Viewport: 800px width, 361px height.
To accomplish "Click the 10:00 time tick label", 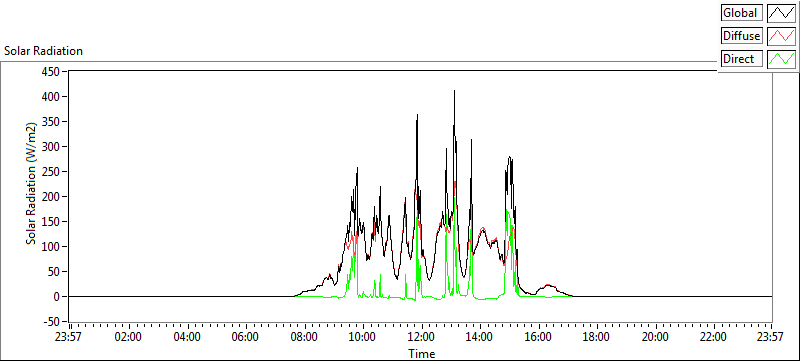I will [x=363, y=337].
